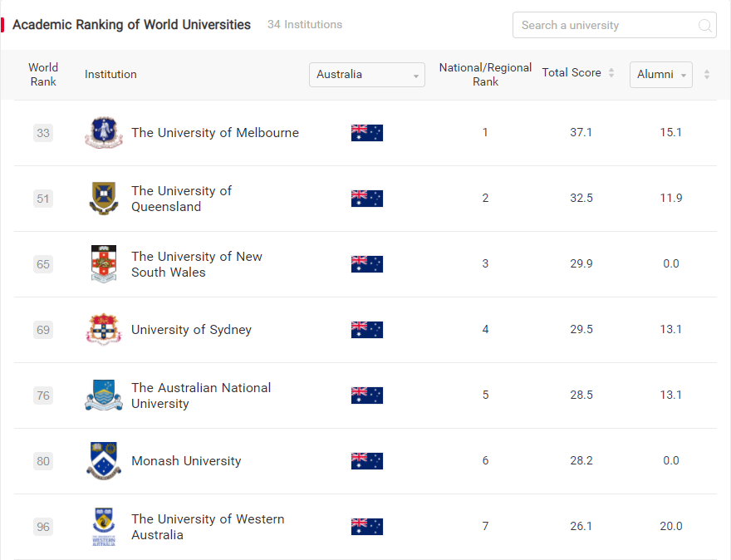Open the Monash University link

click(186, 461)
